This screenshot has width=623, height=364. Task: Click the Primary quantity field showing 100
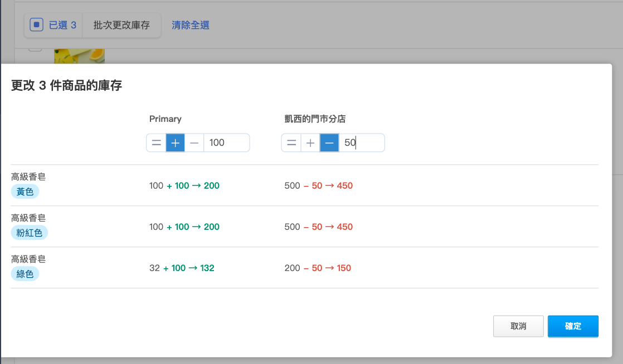pos(226,143)
